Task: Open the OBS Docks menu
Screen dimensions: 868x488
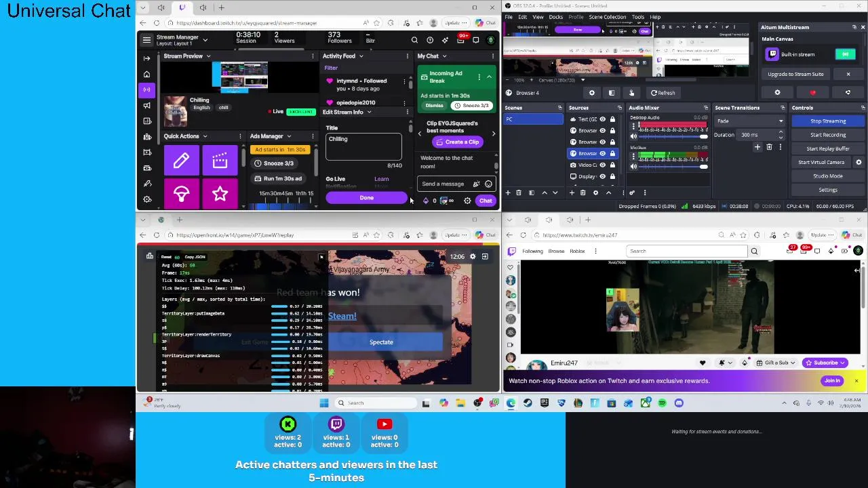Action: pos(555,17)
